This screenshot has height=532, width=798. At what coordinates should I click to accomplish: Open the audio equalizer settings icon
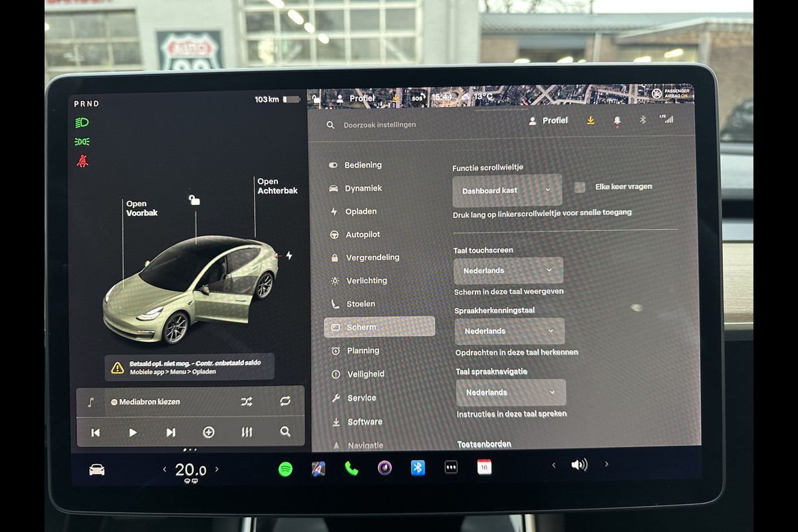point(247,432)
